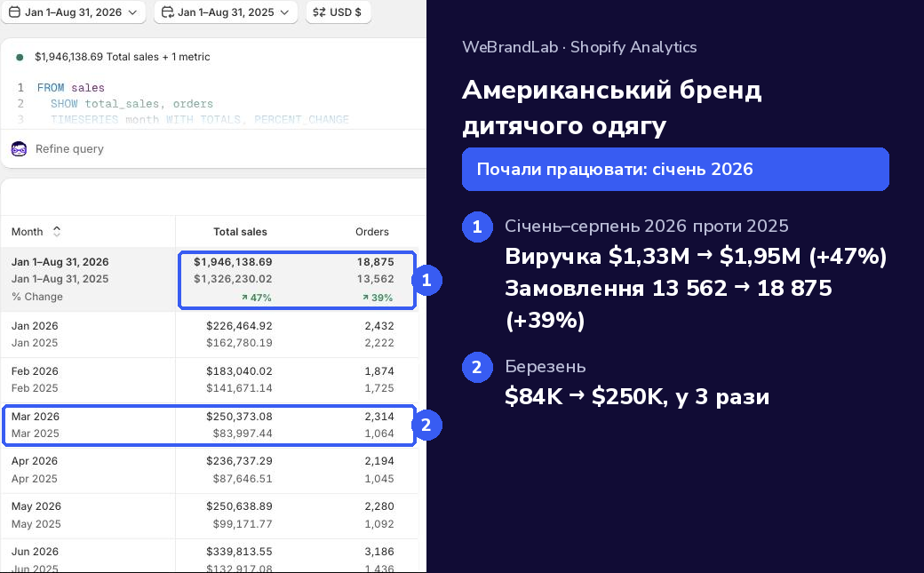Click the Refine query assistant icon
This screenshot has height=573, width=924.
(x=19, y=148)
